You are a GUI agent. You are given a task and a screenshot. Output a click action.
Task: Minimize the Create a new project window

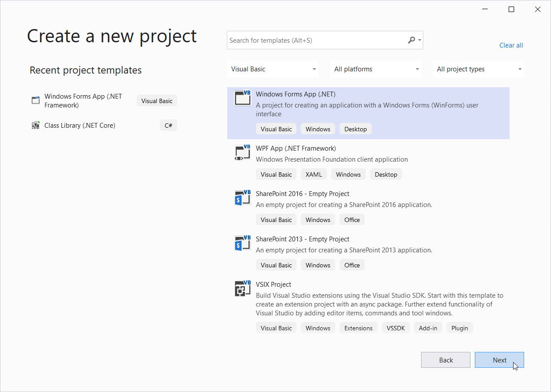coord(485,9)
